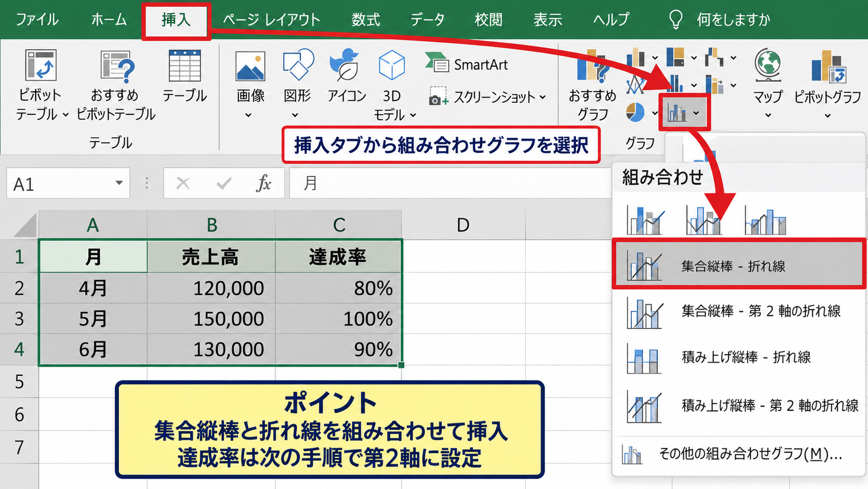Switch to the ホーム tab
The width and height of the screenshot is (868, 489).
coord(108,20)
